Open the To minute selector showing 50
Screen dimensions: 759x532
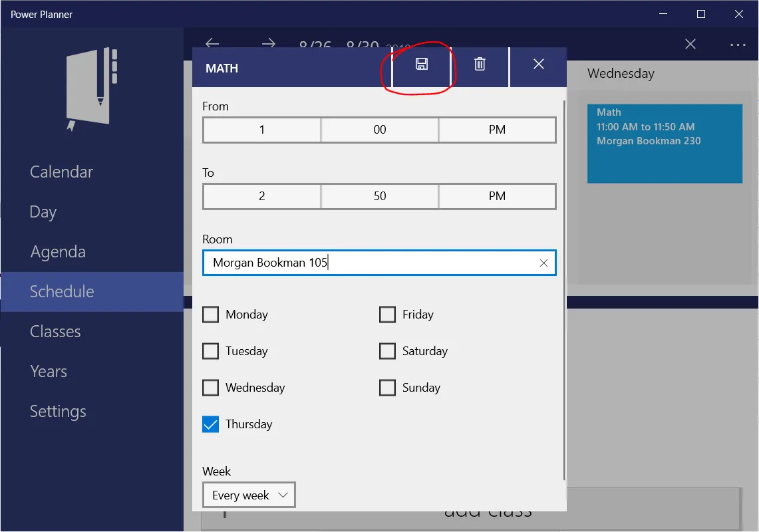[x=379, y=196]
